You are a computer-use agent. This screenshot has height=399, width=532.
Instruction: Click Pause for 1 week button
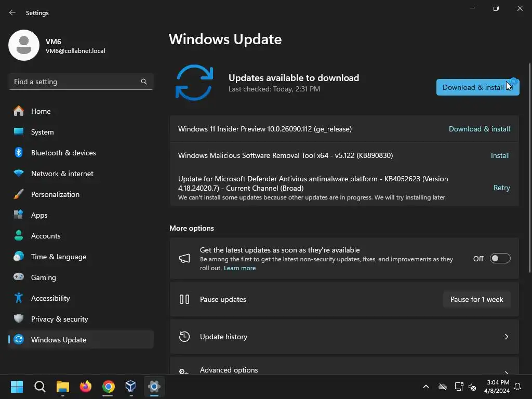click(x=477, y=299)
